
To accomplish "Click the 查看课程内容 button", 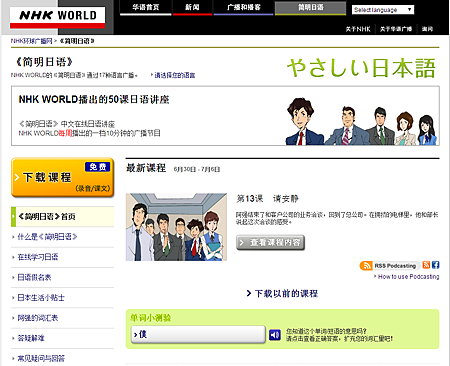I will [270, 243].
